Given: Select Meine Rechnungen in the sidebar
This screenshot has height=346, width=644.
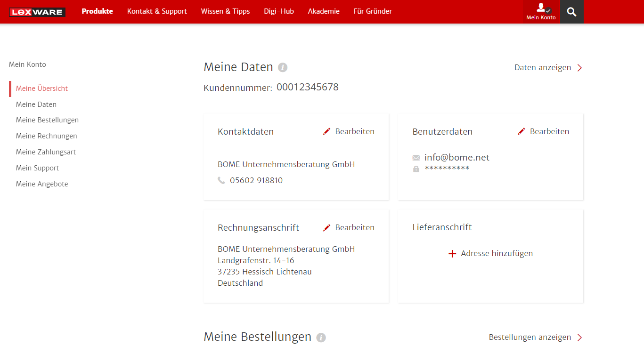Looking at the screenshot, I should point(46,136).
